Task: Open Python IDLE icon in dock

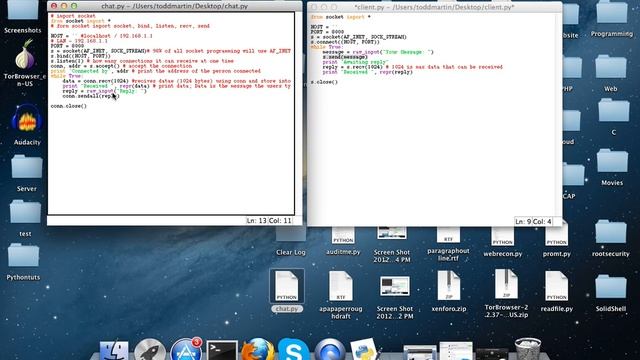Action: (364, 349)
